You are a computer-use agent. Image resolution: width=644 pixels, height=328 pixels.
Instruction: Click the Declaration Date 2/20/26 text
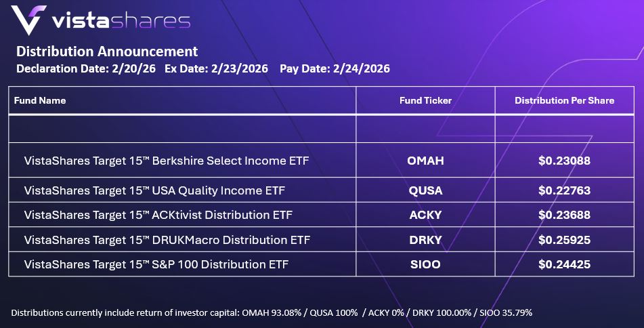pos(86,68)
